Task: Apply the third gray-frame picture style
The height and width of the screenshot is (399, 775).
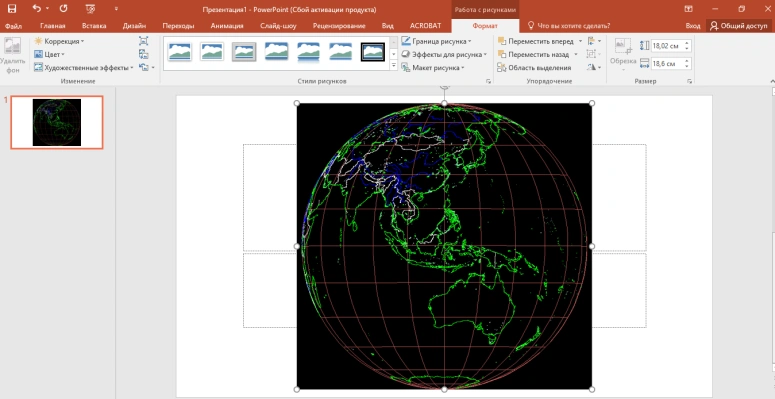Action: [x=244, y=52]
